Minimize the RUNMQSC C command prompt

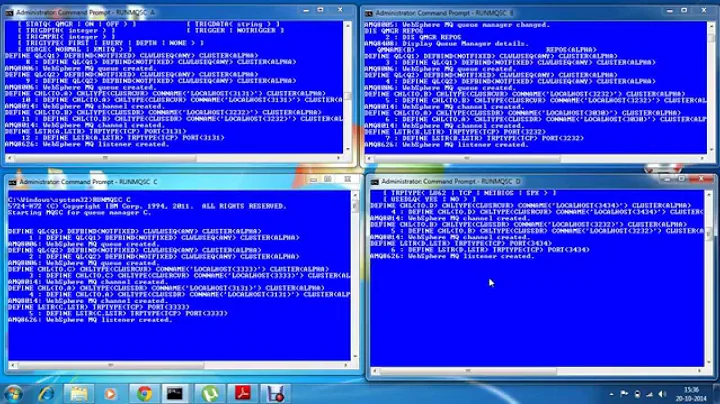coord(313,180)
